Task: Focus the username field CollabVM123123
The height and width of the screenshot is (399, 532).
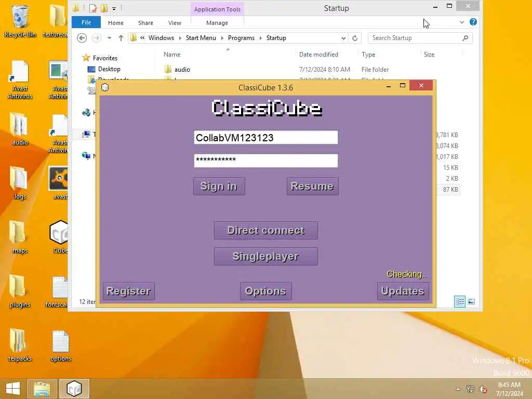Action: point(266,137)
